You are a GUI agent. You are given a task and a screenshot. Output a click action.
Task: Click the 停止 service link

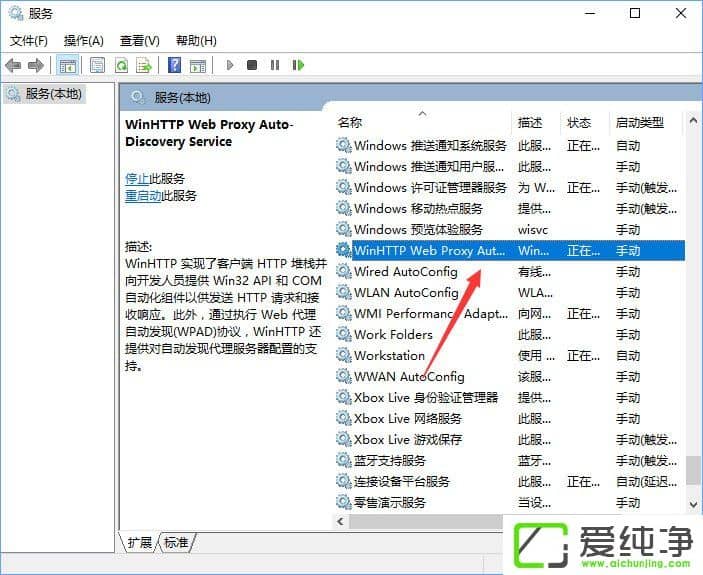point(137,179)
